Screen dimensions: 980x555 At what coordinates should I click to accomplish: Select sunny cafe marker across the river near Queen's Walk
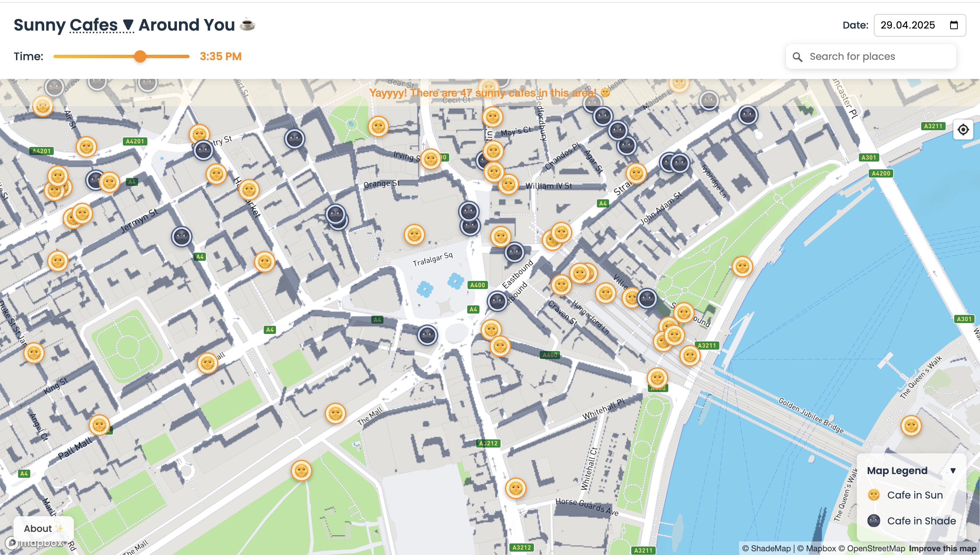coord(911,426)
